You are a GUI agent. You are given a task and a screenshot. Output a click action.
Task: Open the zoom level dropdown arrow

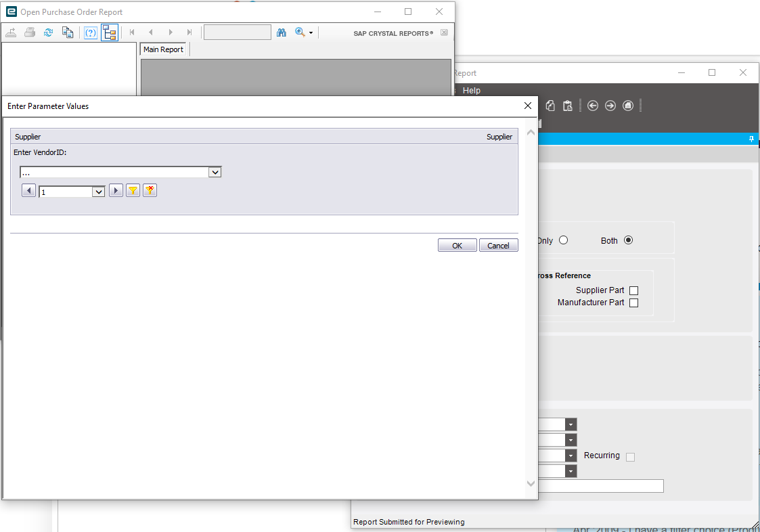311,33
